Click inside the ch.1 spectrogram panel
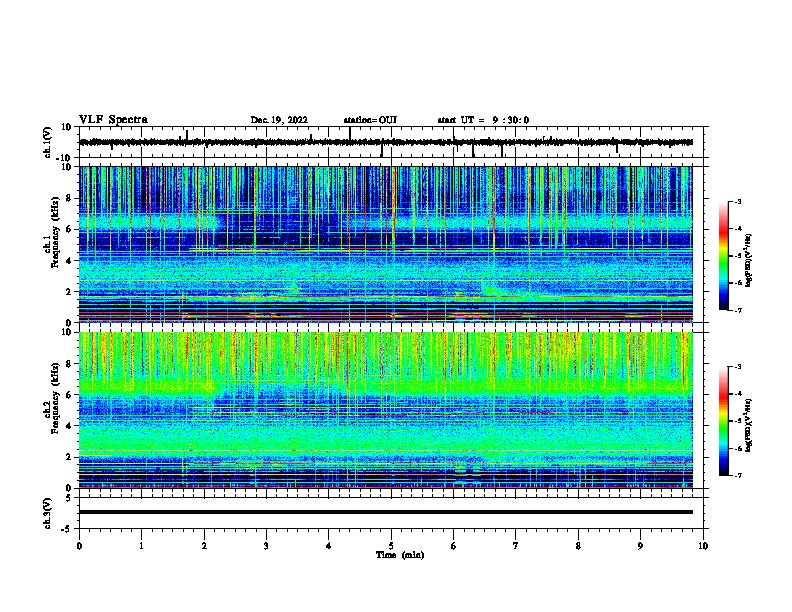The width and height of the screenshot is (792, 612). pos(385,244)
